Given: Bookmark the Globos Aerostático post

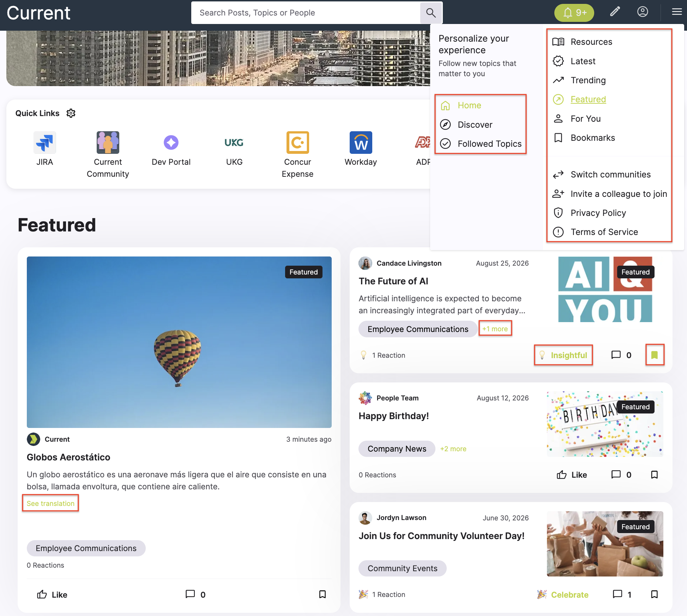Looking at the screenshot, I should click(323, 594).
